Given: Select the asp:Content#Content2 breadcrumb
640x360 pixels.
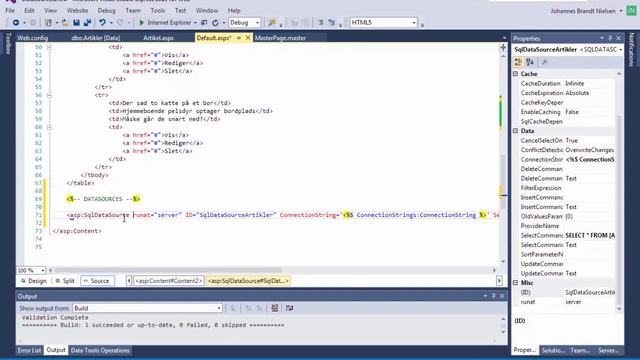Looking at the screenshot, I should (x=168, y=281).
